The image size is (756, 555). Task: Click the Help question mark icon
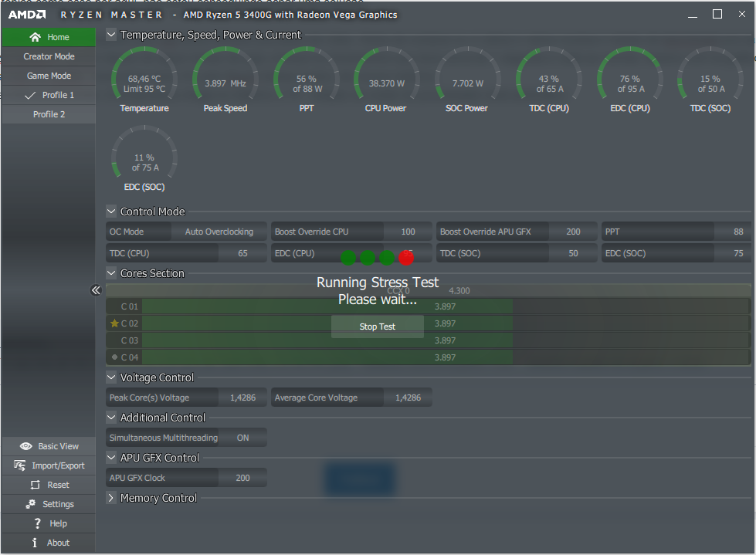[37, 523]
